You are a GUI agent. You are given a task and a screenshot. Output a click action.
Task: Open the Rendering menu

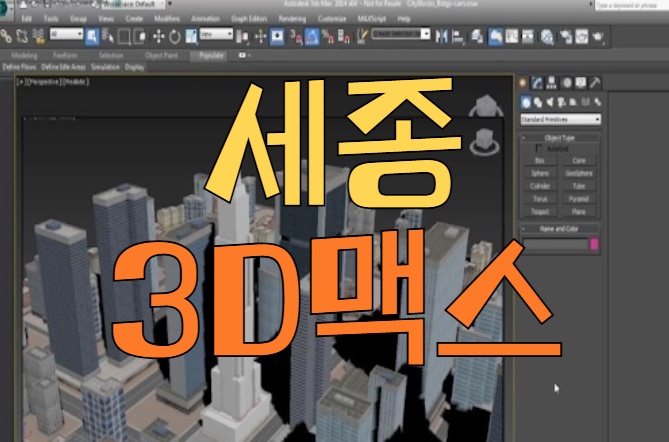[x=292, y=19]
